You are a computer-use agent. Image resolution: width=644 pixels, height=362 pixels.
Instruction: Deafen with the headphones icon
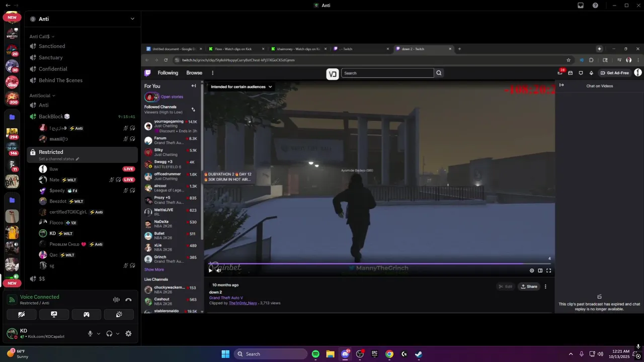109,333
